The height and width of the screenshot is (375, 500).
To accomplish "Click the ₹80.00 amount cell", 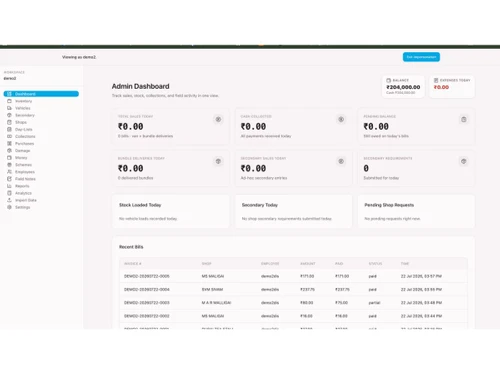I will pyautogui.click(x=307, y=303).
